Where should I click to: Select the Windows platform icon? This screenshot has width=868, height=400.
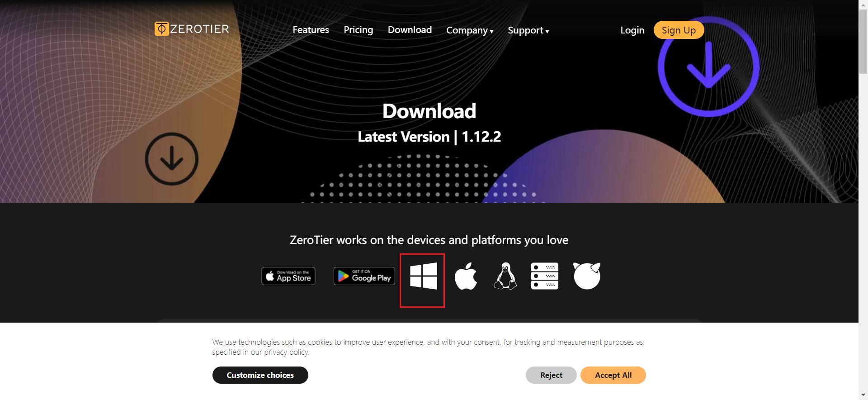(x=424, y=276)
